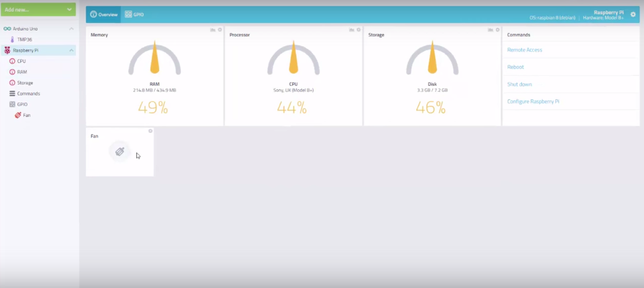Image resolution: width=644 pixels, height=288 pixels.
Task: Click the '3.3 GB / 7.2 GB' text
Action: pos(432,90)
